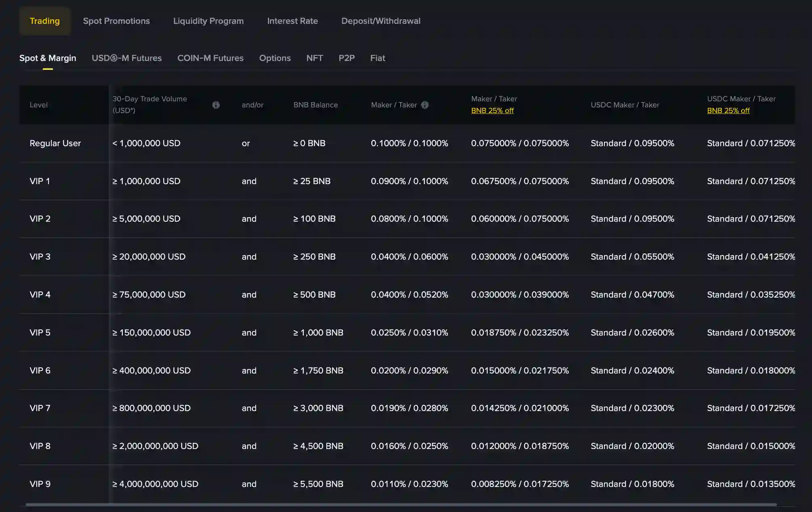Select the VIP 5 level row

tap(40, 332)
